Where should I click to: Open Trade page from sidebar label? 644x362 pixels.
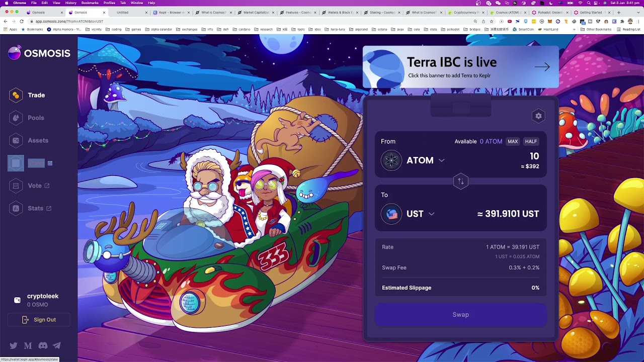[x=36, y=95]
